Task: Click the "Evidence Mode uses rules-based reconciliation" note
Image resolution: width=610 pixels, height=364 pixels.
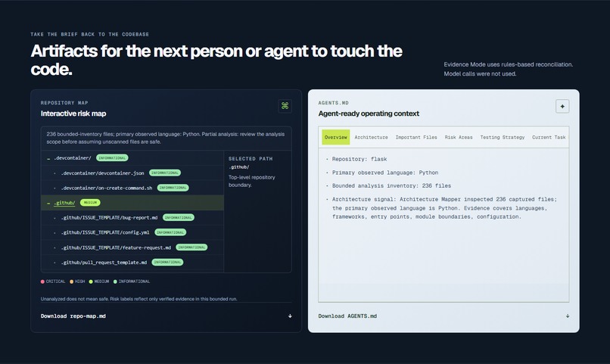Action: [509, 64]
